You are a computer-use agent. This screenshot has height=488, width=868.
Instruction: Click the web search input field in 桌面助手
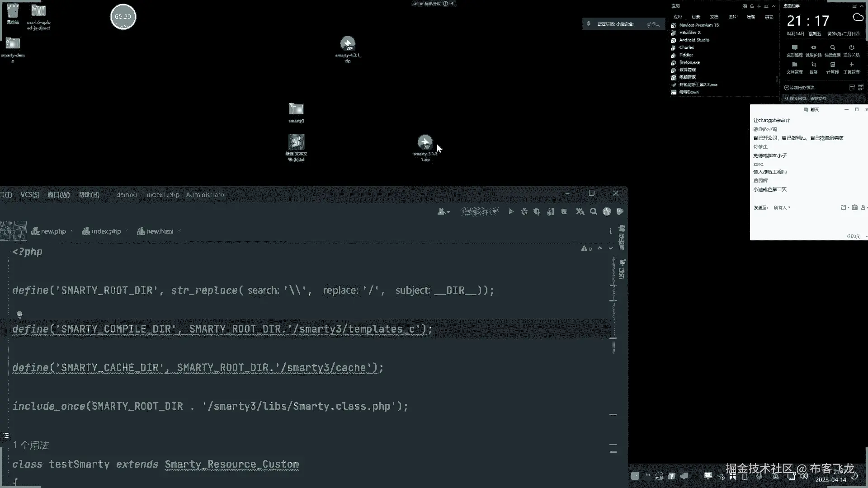tap(823, 99)
